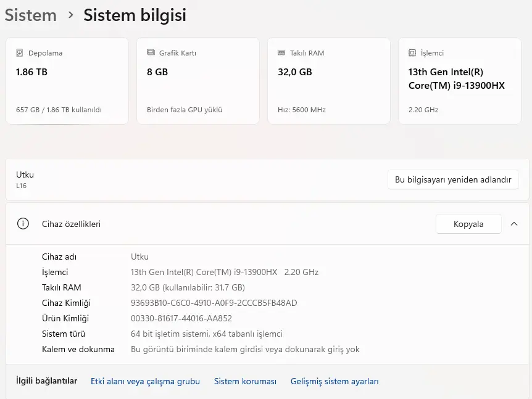Screen dimensions: 532x399
Task: Select '32,0 GB (kullanılabilir: 31,7 GB)' value
Action: [188, 287]
